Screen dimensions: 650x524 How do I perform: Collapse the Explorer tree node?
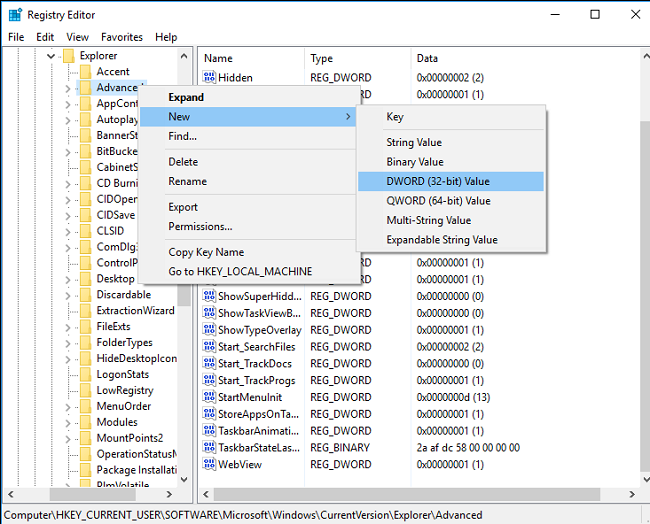(x=51, y=56)
